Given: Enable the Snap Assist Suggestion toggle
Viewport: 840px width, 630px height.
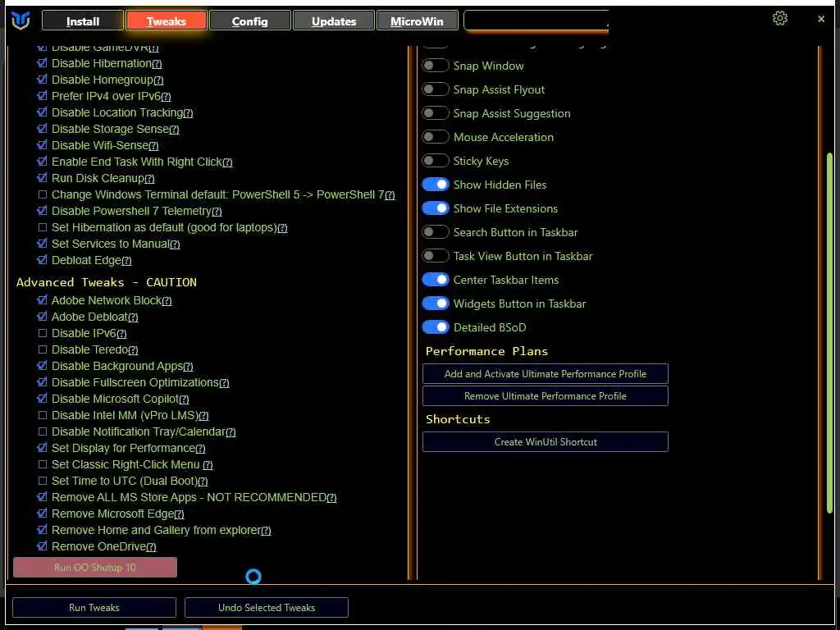Looking at the screenshot, I should click(x=435, y=113).
